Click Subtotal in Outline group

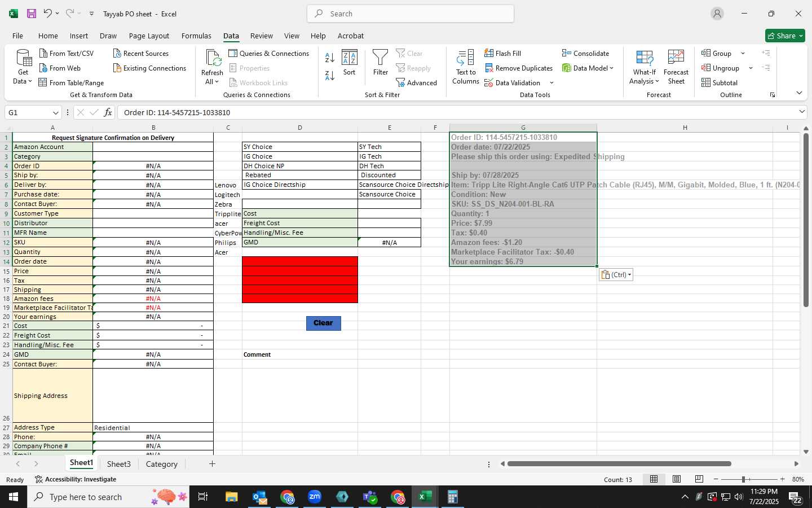tap(720, 82)
